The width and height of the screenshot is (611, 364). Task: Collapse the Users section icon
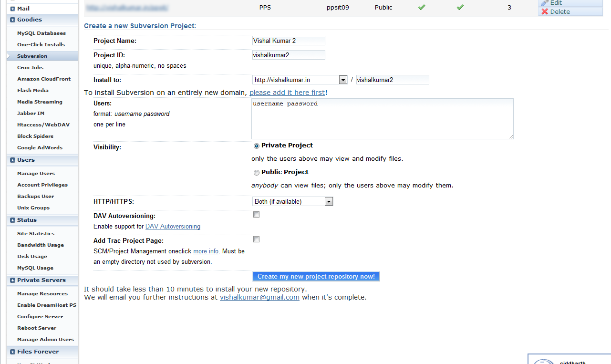tap(12, 160)
